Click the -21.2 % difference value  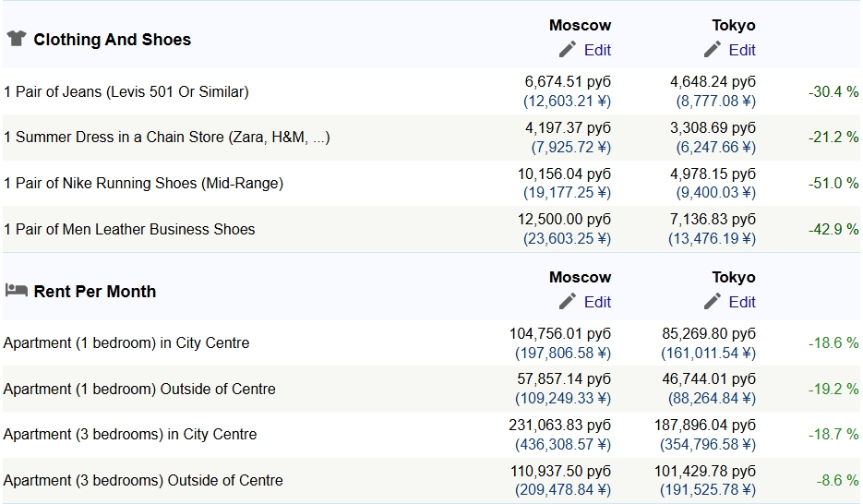pos(833,137)
